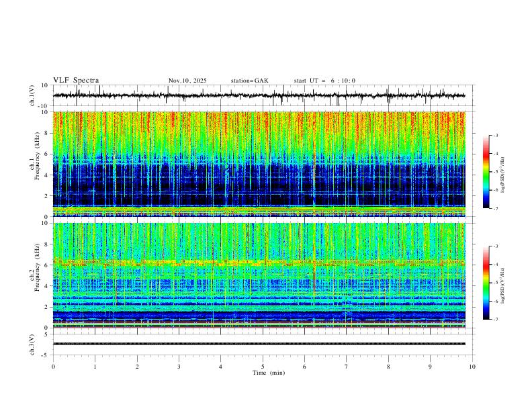This screenshot has width=532, height=411.
Task: Click the ch.1 colorbar 'log(PSD)' label
Action: pyautogui.click(x=503, y=175)
